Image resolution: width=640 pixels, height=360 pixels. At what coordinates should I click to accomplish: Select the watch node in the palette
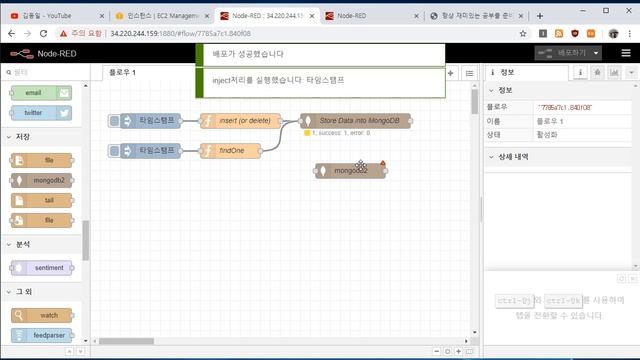[x=41, y=316]
